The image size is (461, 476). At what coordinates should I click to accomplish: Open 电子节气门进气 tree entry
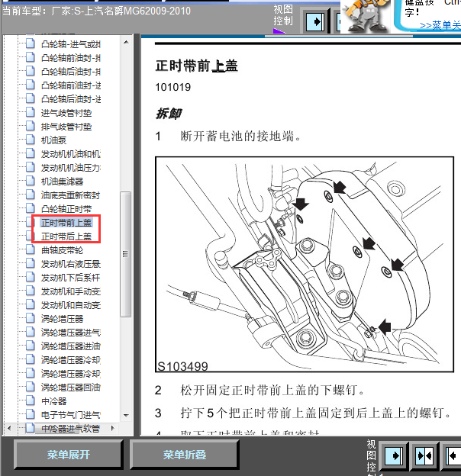(71, 415)
